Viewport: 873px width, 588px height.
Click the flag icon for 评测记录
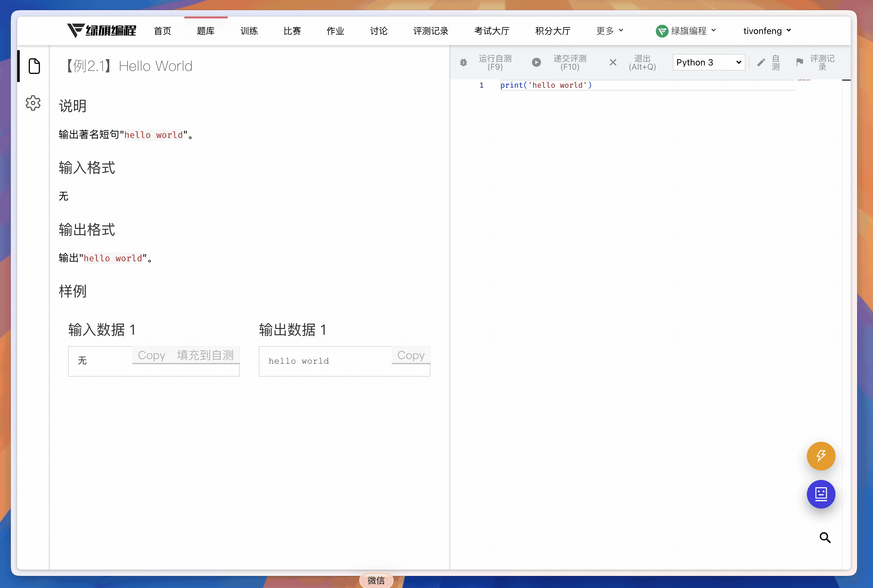pos(800,62)
